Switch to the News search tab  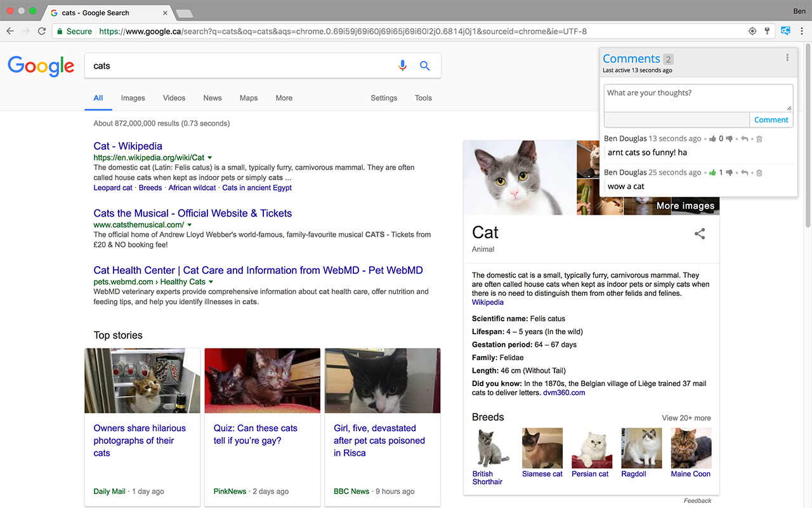(x=213, y=98)
